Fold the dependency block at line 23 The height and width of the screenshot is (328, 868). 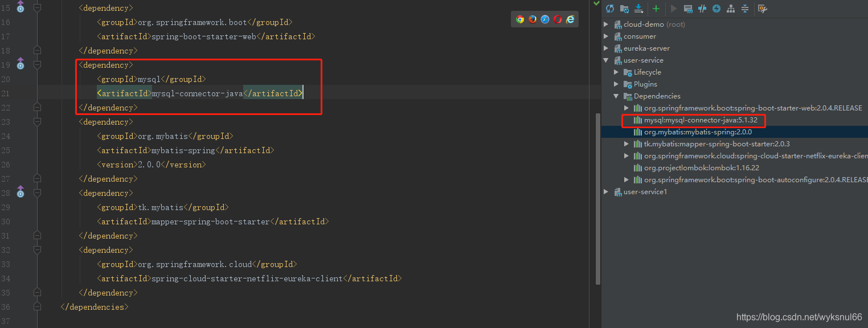37,122
